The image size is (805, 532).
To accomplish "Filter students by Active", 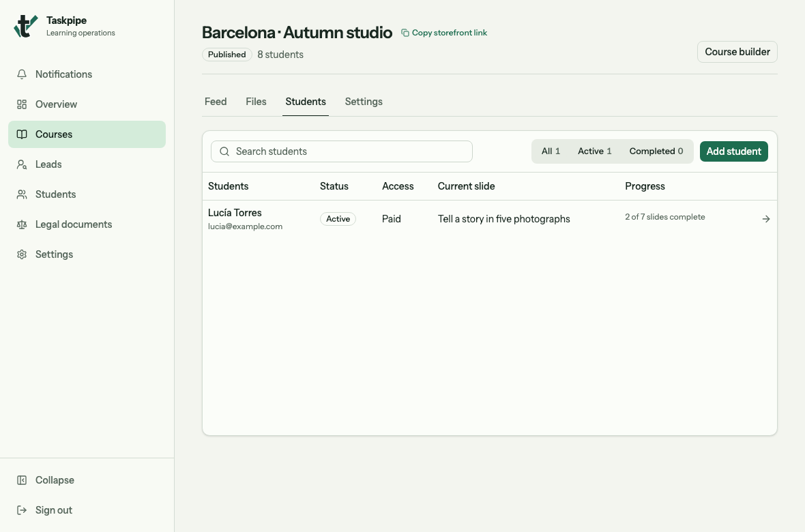I will [594, 151].
